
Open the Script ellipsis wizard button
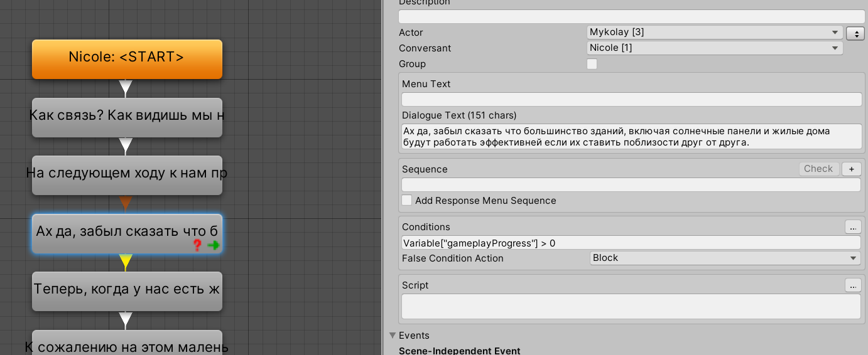[x=852, y=285]
